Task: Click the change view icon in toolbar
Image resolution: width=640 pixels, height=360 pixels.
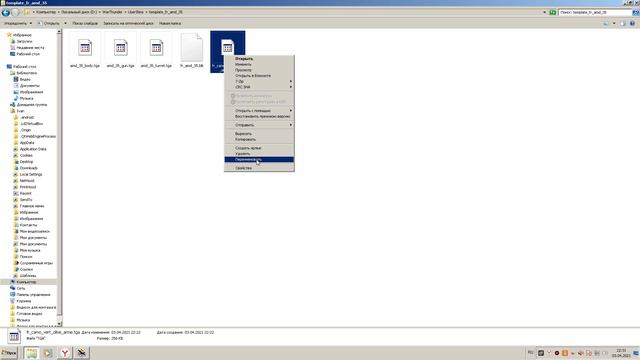Action: point(606,23)
